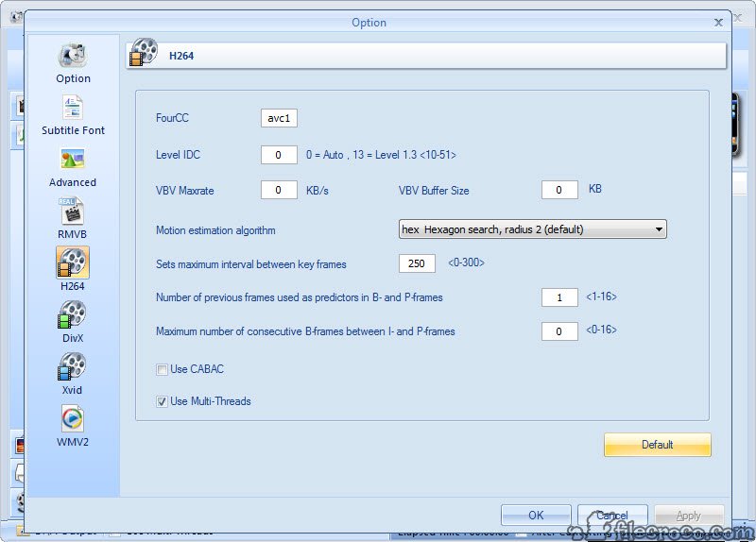Image resolution: width=756 pixels, height=542 pixels.
Task: Enable the Use CABAC checkbox
Action: (162, 369)
